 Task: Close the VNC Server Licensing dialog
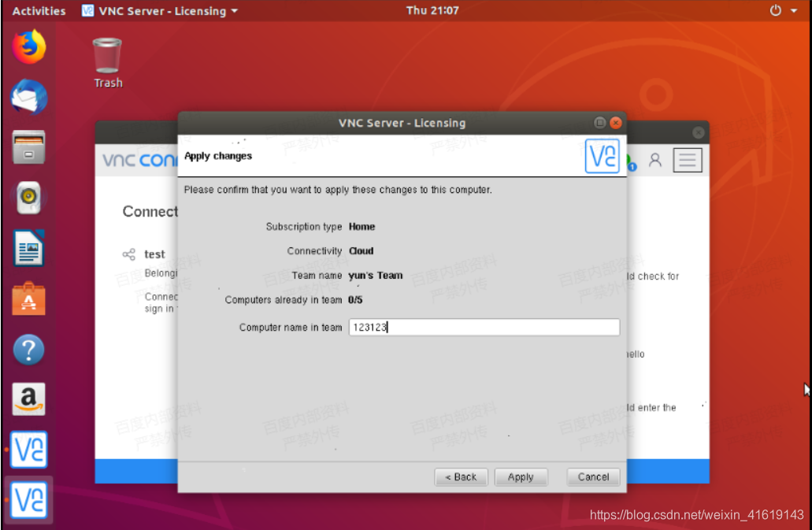(x=616, y=123)
